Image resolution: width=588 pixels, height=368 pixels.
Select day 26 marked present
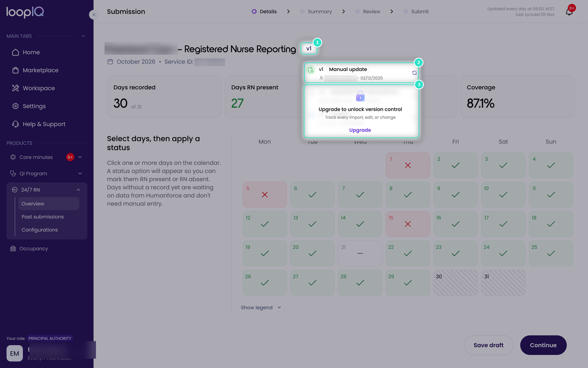[265, 283]
